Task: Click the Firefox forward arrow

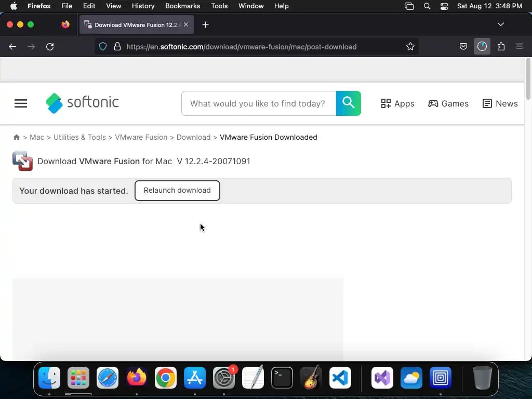Action: (31, 46)
